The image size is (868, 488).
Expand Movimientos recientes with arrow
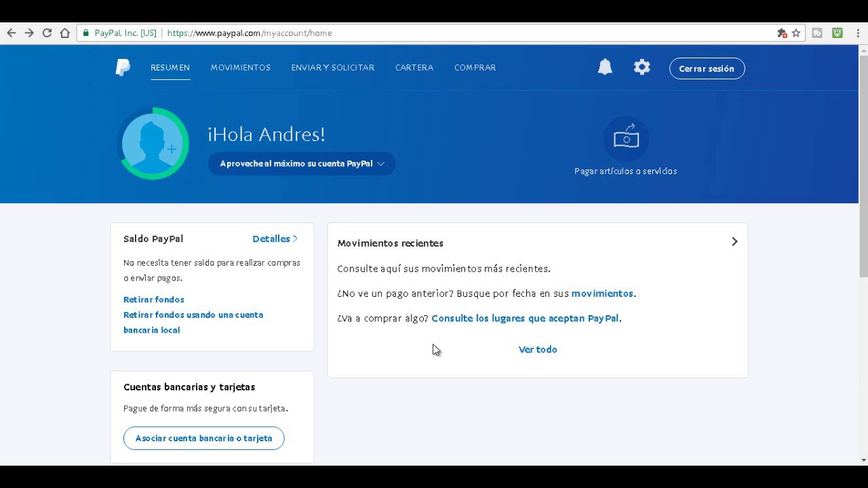(x=734, y=242)
